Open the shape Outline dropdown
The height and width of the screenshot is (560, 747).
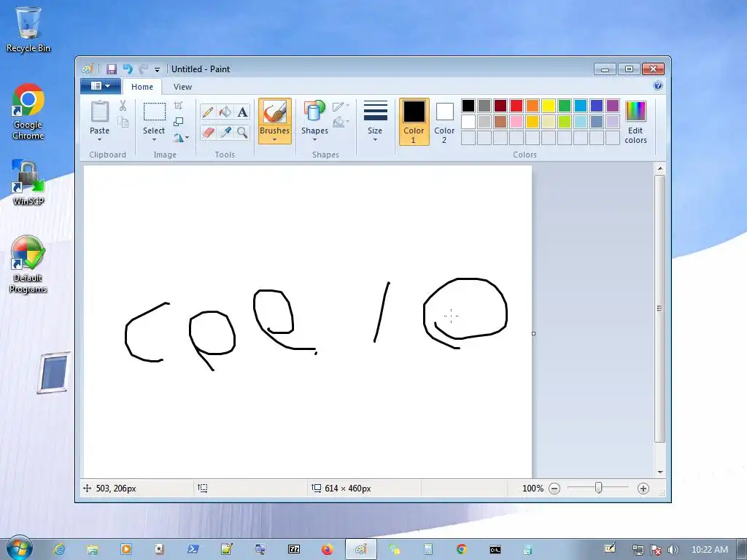(341, 106)
